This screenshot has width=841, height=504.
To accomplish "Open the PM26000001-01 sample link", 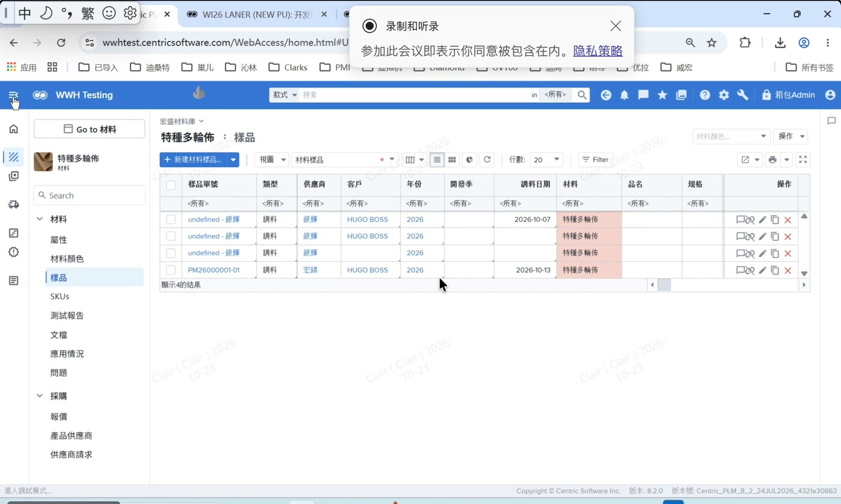I will [x=214, y=270].
